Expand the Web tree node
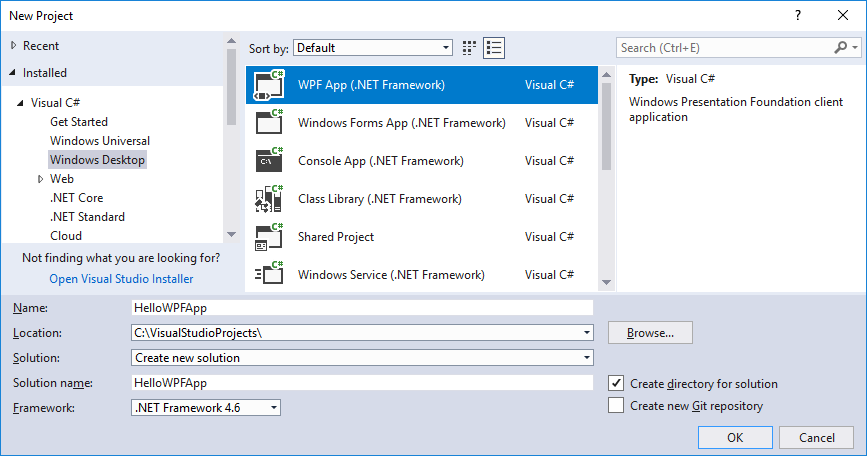The image size is (867, 456). pos(41,179)
